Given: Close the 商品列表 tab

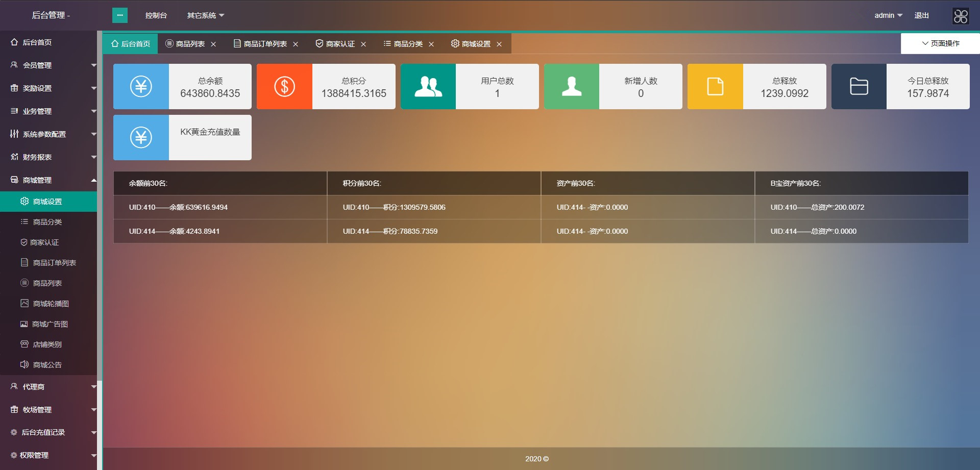Looking at the screenshot, I should pyautogui.click(x=213, y=44).
